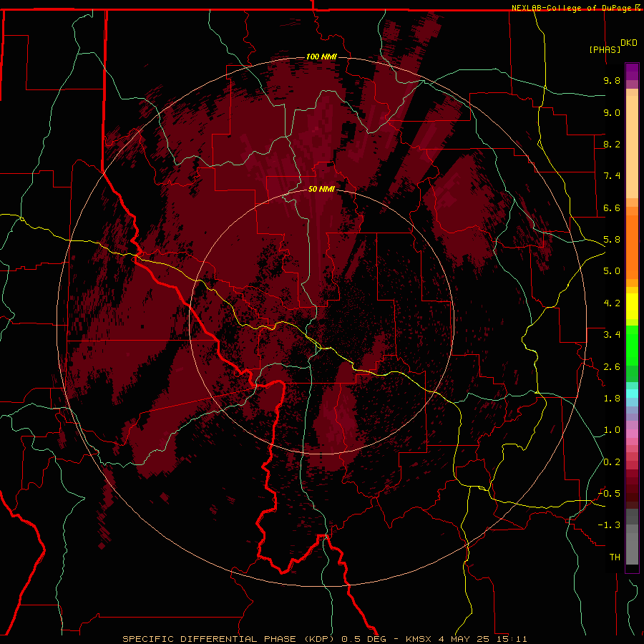This screenshot has height=644, width=644.
Task: Click the 4.2 value on color scale
Action: pyautogui.click(x=612, y=303)
